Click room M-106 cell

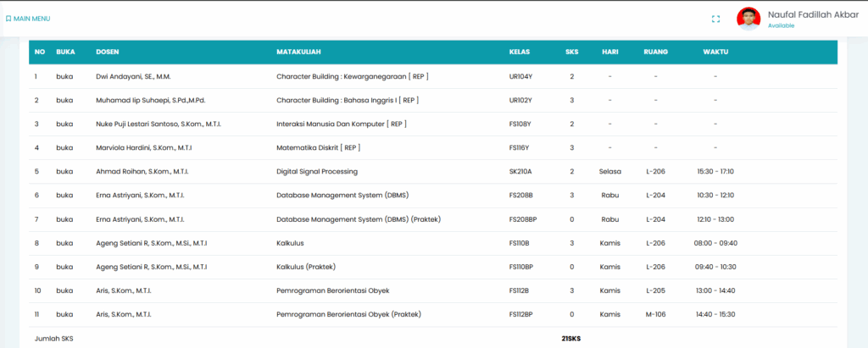655,315
